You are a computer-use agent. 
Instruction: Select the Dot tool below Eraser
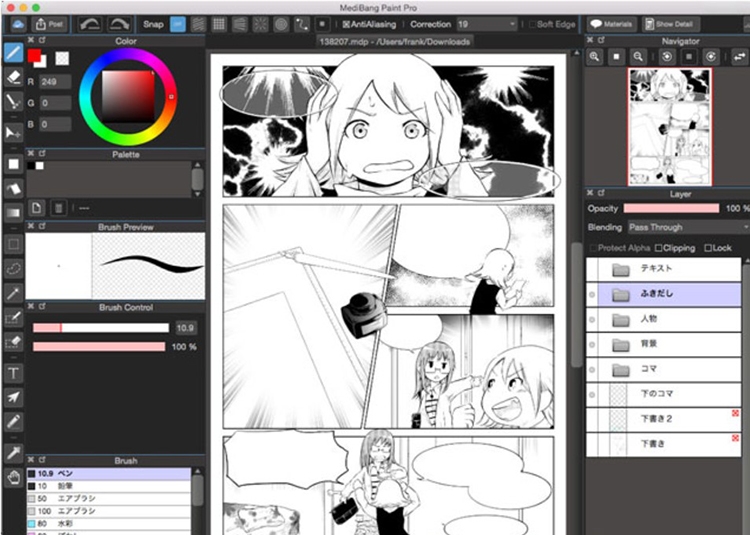pyautogui.click(x=13, y=101)
